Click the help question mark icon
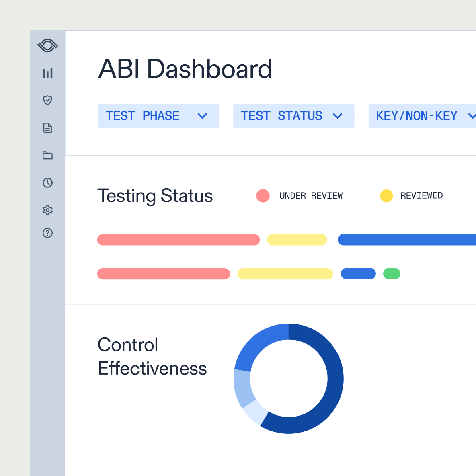The width and height of the screenshot is (476, 476). point(47,233)
